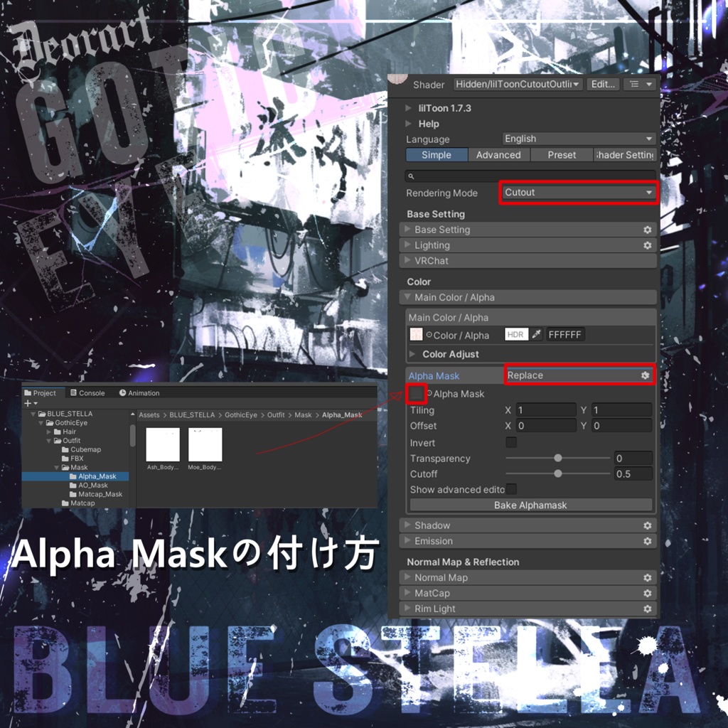Open the Language dropdown set to English
The image size is (728, 728).
pos(579,139)
